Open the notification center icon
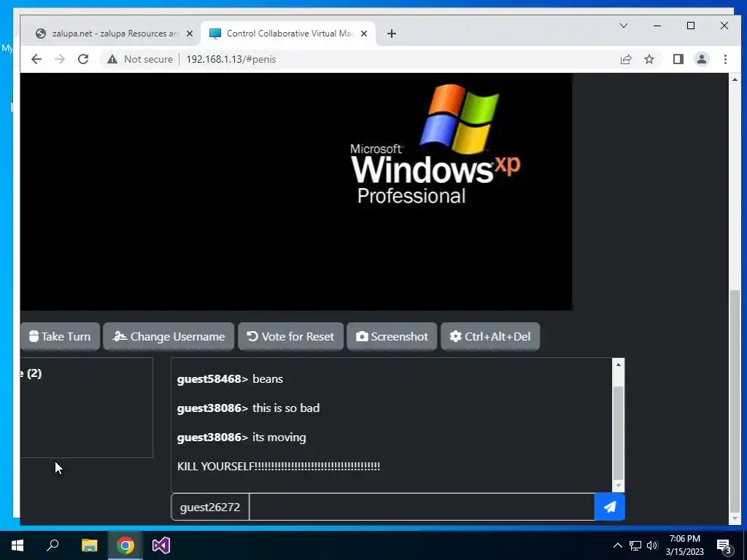The image size is (747, 560). click(724, 545)
